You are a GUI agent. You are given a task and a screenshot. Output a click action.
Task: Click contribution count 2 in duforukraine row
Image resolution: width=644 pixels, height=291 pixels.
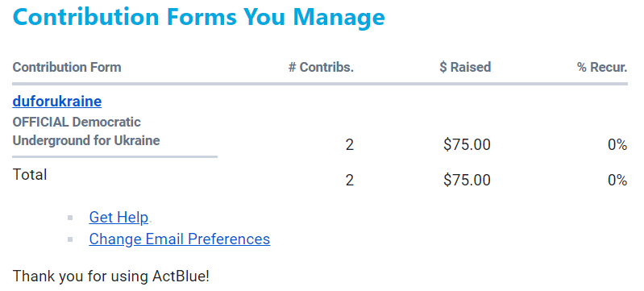(350, 144)
